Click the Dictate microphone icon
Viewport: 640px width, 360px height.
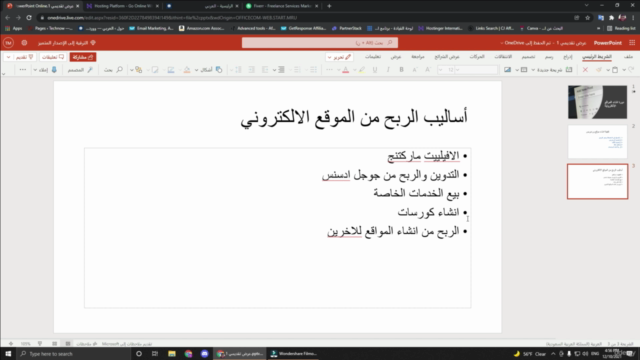pos(54,70)
